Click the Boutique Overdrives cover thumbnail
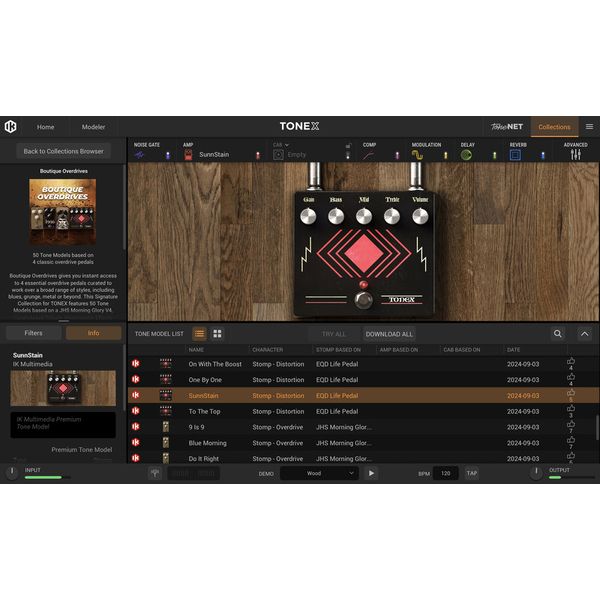The width and height of the screenshot is (600, 600). (63, 211)
